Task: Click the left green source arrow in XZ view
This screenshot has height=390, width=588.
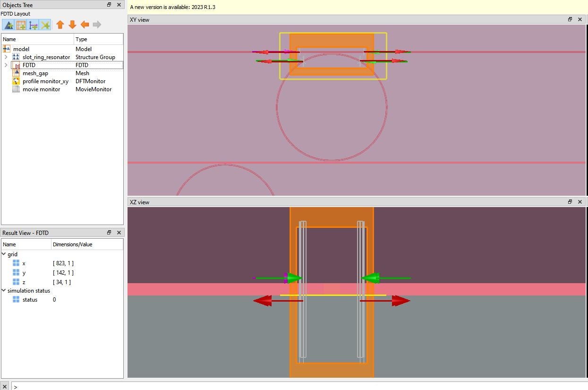Action: 277,278
